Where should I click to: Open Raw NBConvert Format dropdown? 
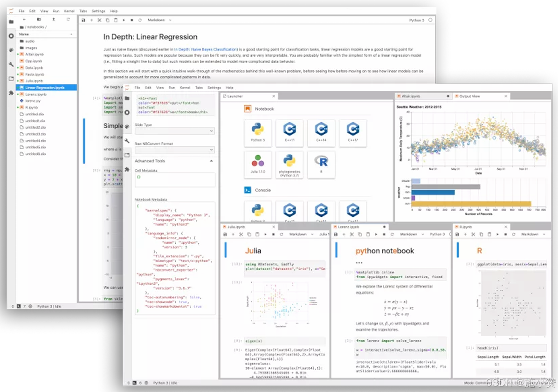(x=175, y=150)
